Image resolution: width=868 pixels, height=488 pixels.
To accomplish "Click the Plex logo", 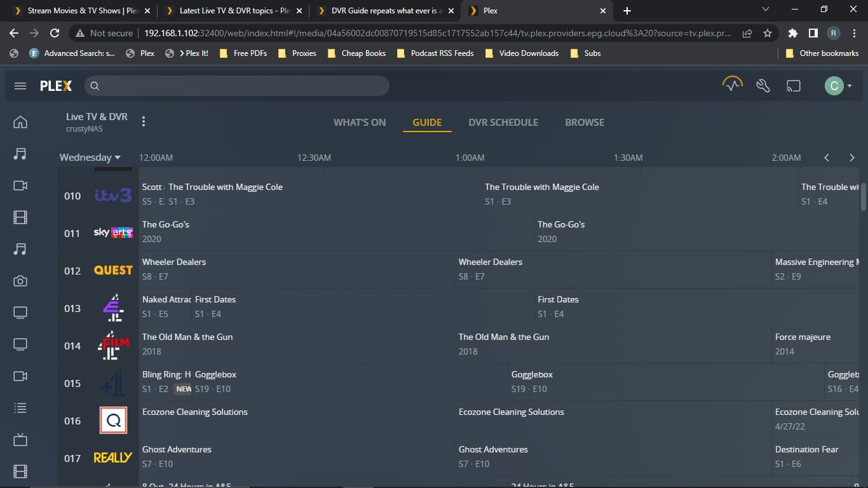I will pos(56,86).
